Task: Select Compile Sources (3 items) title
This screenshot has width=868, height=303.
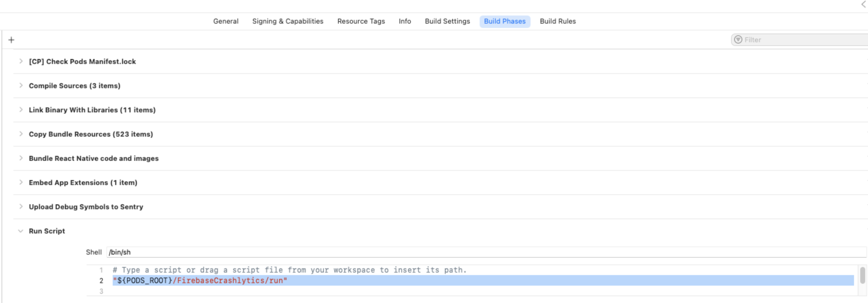Action: [75, 86]
